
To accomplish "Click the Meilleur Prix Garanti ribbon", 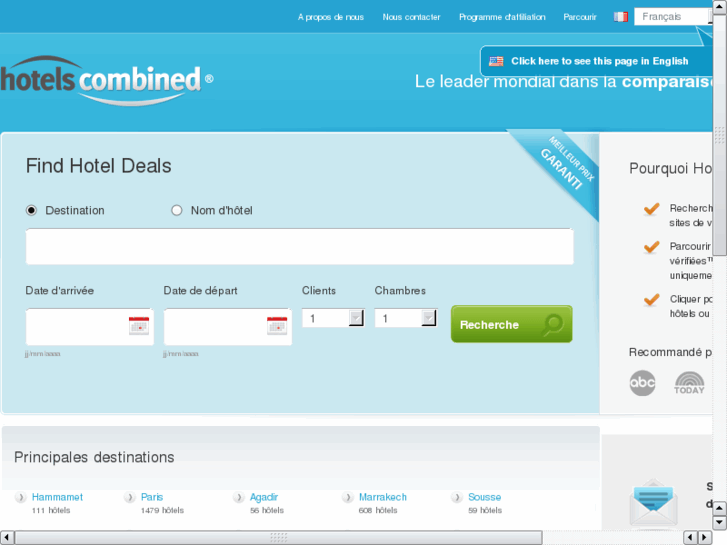I will [x=561, y=167].
